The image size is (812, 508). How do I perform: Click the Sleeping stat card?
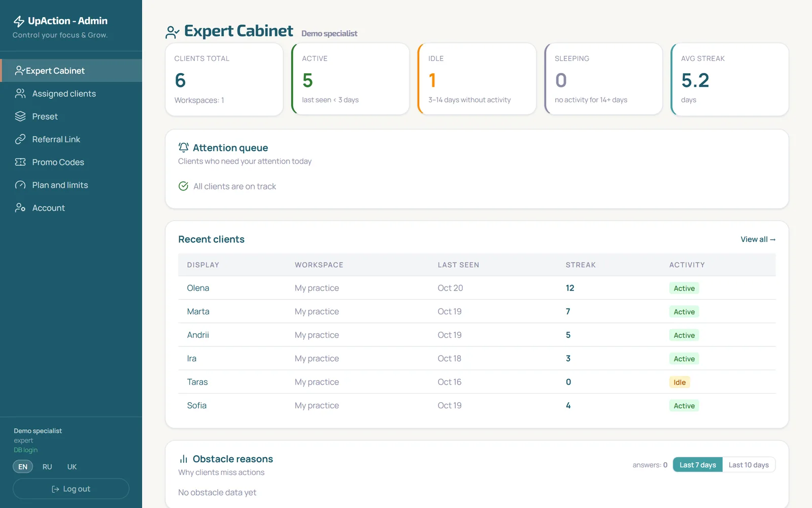[603, 79]
